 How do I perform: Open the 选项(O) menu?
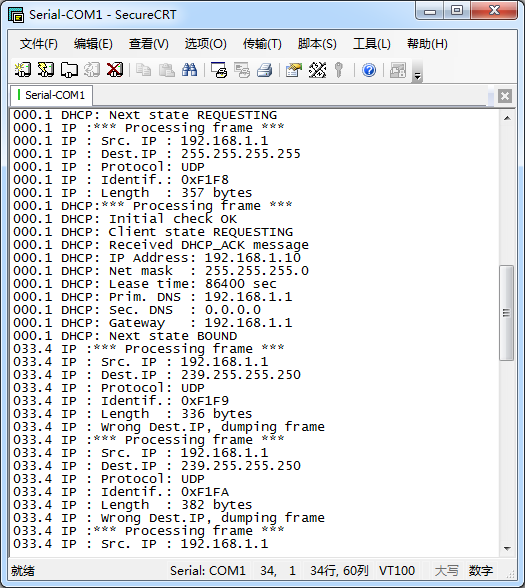[206, 44]
